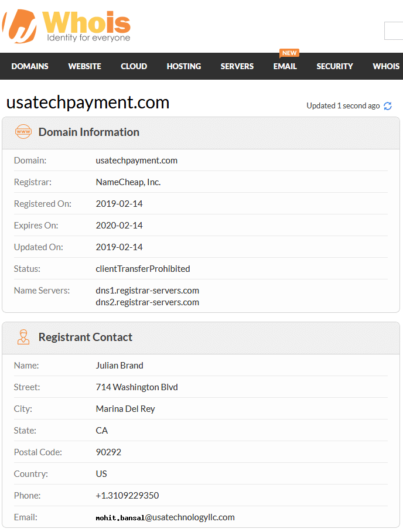
Task: Select name server dns1.registrar-servers.com
Action: 147,291
